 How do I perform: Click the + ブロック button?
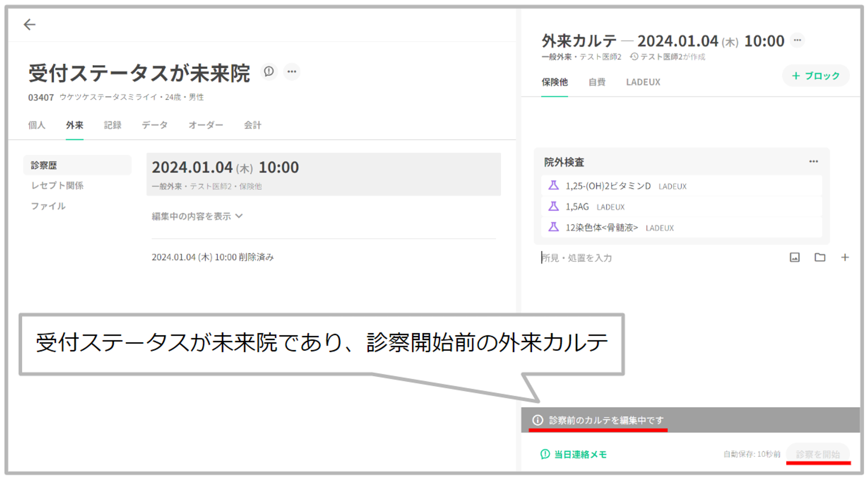pyautogui.click(x=815, y=76)
